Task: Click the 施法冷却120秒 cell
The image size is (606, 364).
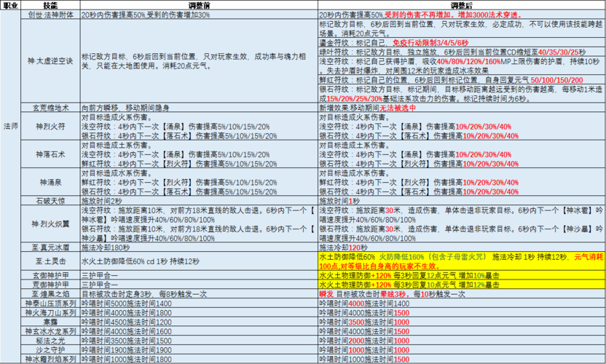Action: 462,248
